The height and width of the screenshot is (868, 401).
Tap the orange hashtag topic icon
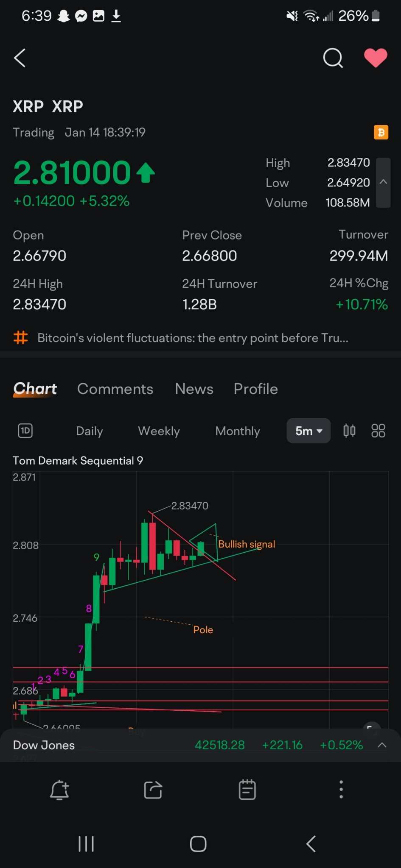tap(20, 338)
